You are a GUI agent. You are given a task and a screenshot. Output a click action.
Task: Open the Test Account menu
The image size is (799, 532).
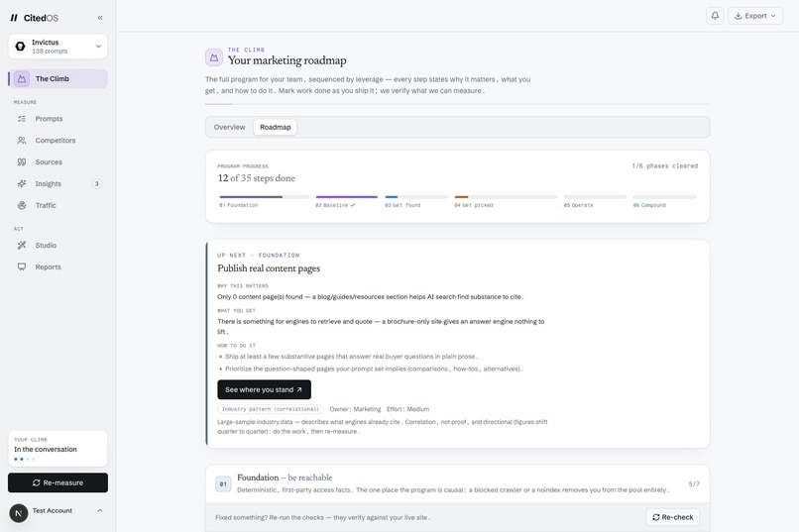pos(57,511)
